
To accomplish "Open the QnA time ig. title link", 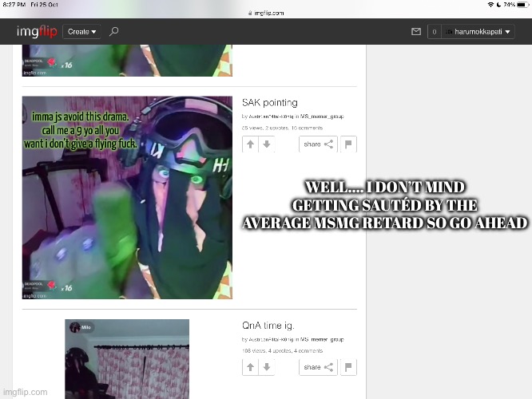I will pos(268,326).
